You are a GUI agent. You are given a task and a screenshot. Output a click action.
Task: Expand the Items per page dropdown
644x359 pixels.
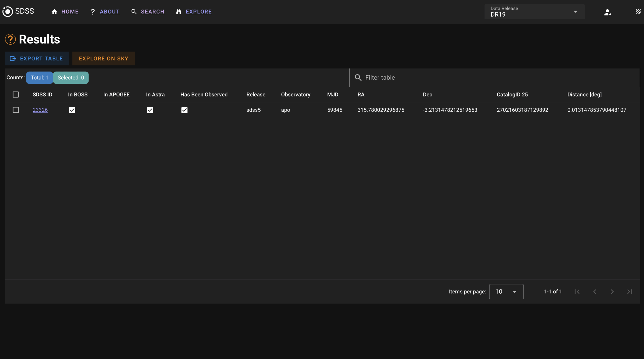tap(506, 292)
